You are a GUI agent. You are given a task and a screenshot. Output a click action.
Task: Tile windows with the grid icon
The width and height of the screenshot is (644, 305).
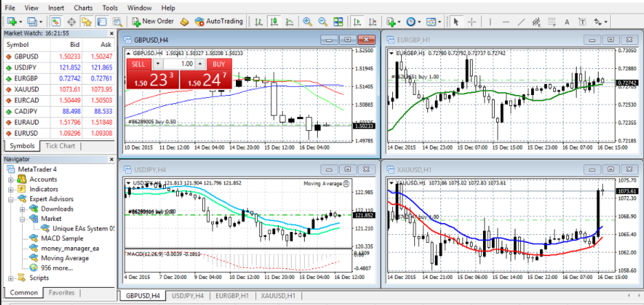coord(338,22)
